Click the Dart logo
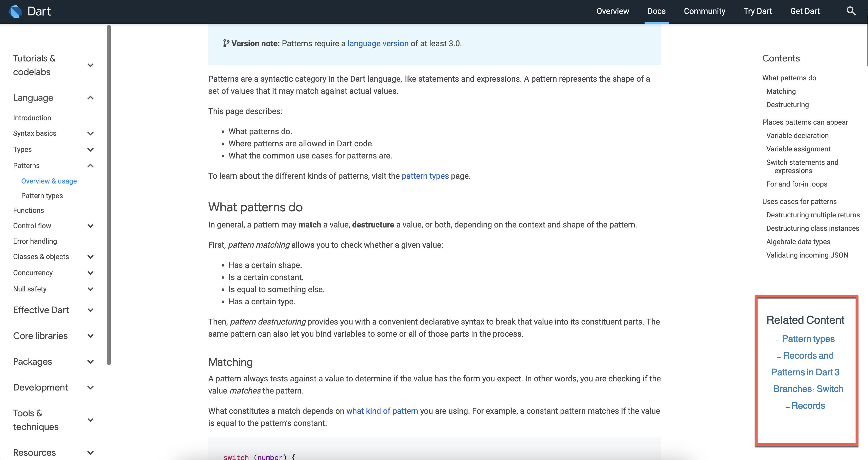868x460 pixels. [x=15, y=11]
